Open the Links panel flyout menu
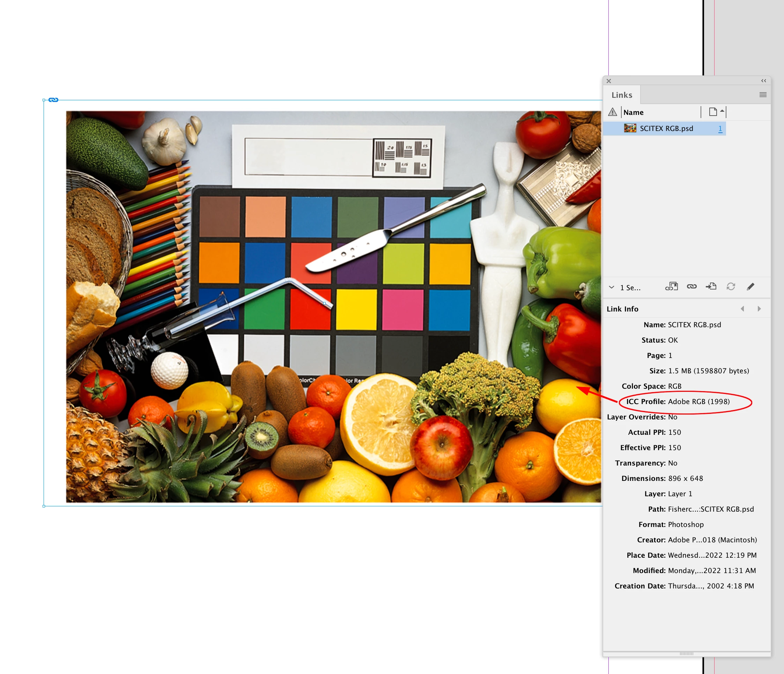Image resolution: width=784 pixels, height=674 pixels. [763, 95]
